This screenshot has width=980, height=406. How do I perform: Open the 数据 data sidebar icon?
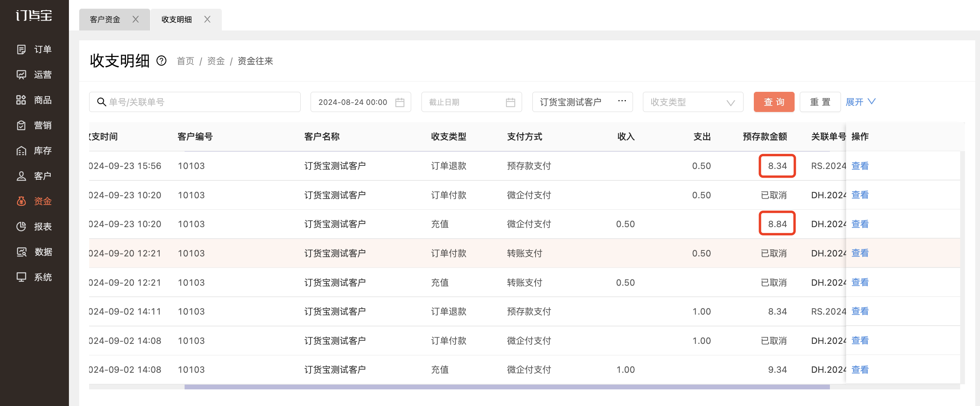[x=21, y=252]
